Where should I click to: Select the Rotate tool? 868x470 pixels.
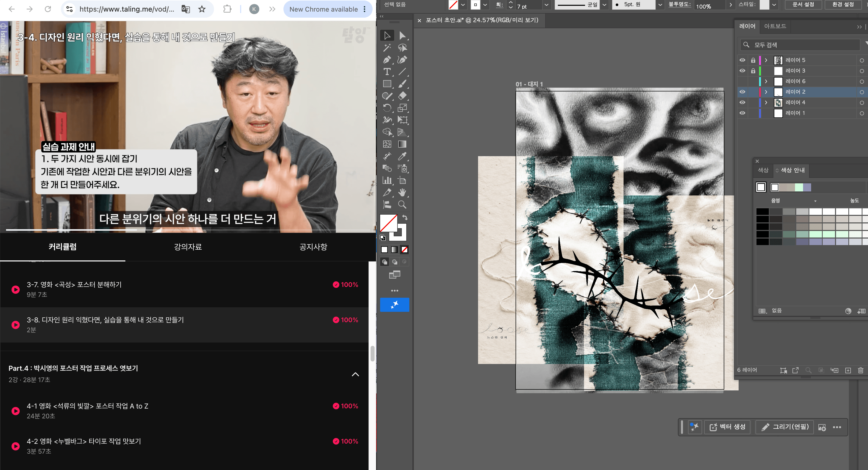(387, 108)
